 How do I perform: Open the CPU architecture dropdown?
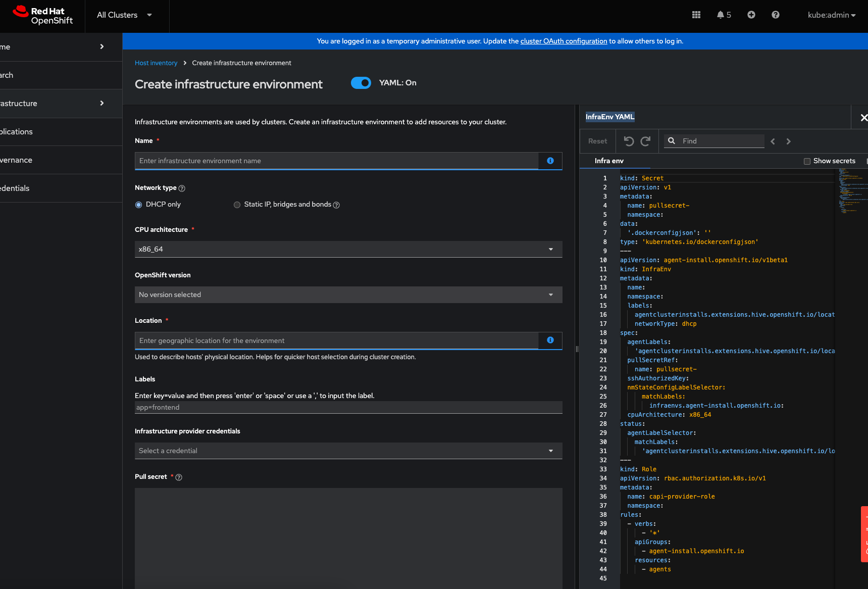tap(348, 249)
